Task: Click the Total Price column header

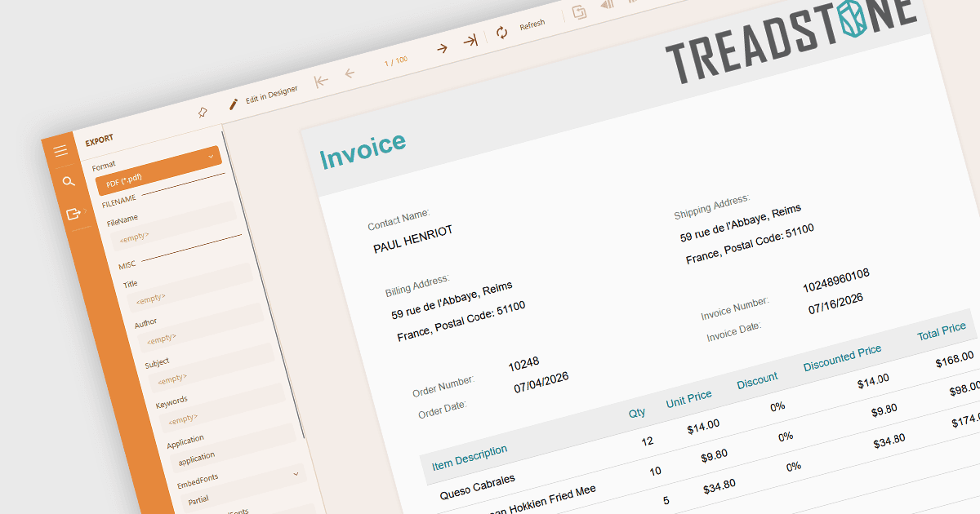Action: click(942, 331)
